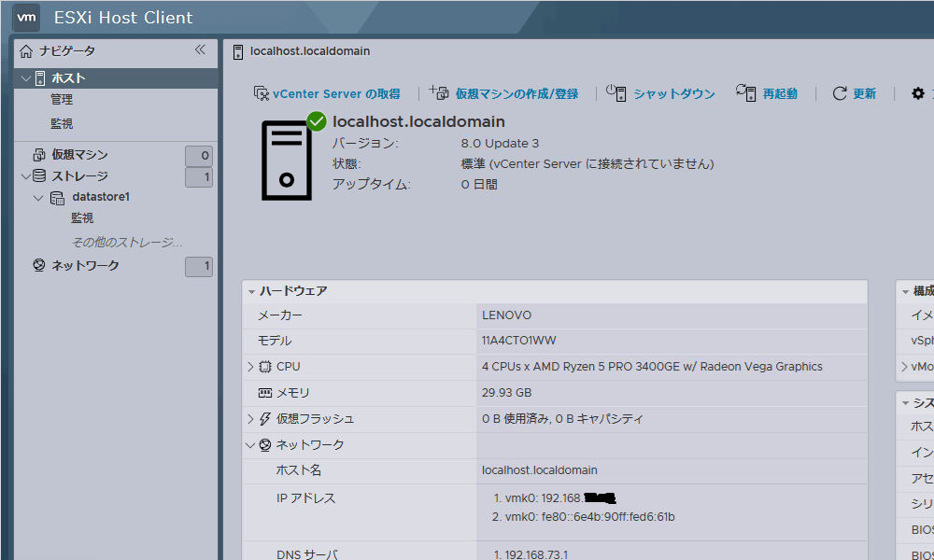Collapse the navigator panel with double-chevron icon

coord(200,50)
